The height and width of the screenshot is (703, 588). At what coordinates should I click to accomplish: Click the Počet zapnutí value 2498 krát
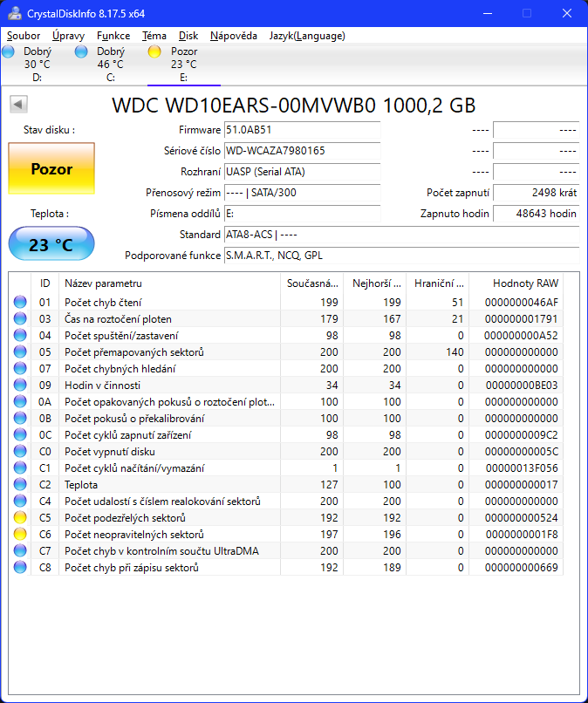tap(537, 193)
